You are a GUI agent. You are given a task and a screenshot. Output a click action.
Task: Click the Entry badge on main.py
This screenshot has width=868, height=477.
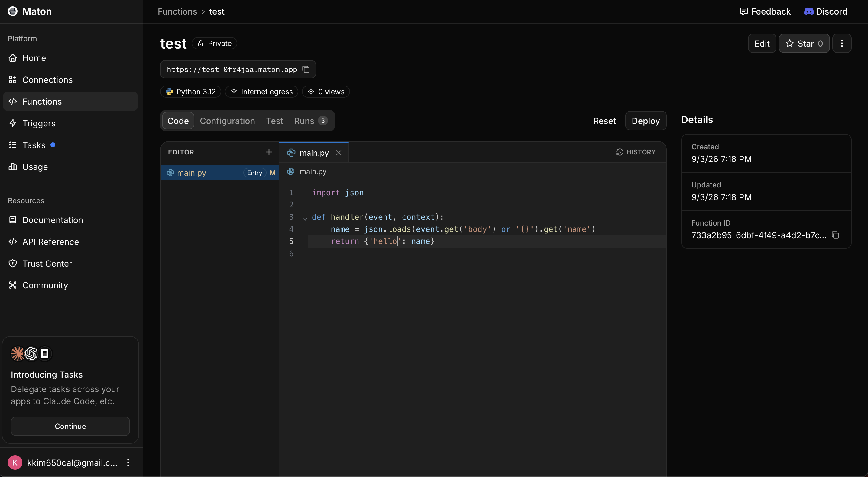254,173
